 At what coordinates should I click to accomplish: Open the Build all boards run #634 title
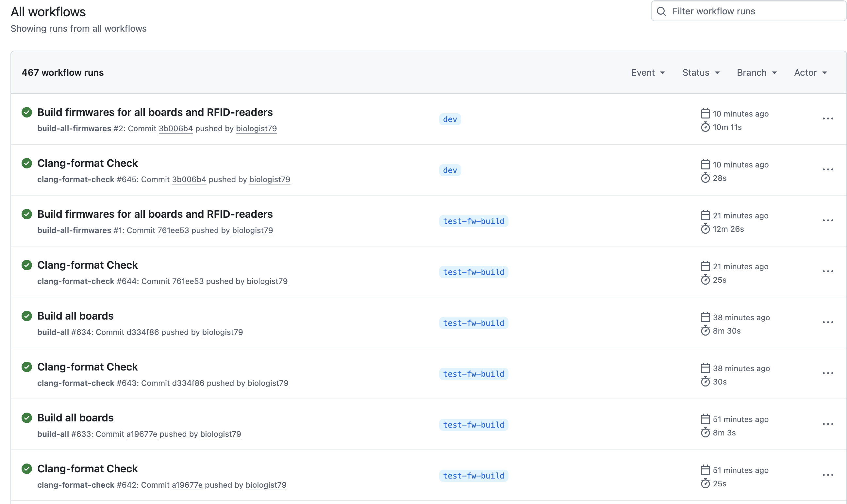[75, 316]
